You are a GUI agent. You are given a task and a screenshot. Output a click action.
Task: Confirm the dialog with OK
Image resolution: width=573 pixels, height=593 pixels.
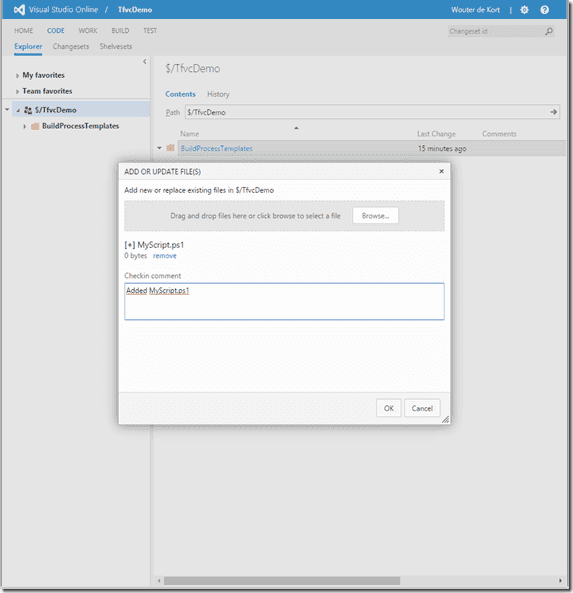click(x=389, y=408)
